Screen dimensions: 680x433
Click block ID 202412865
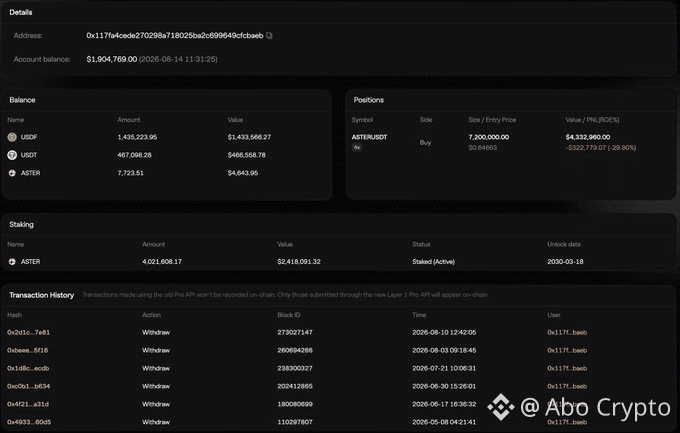[x=295, y=386]
